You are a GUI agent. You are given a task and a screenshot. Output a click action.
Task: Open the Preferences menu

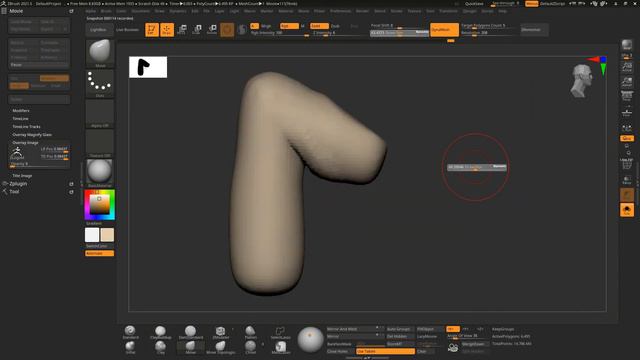[x=340, y=11]
